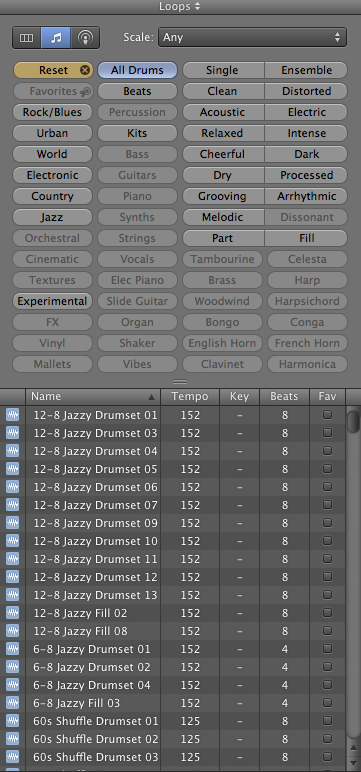Click loop icon for 6-8 Jazzy Drumset 01
This screenshot has height=772, width=361.
pyautogui.click(x=12, y=649)
